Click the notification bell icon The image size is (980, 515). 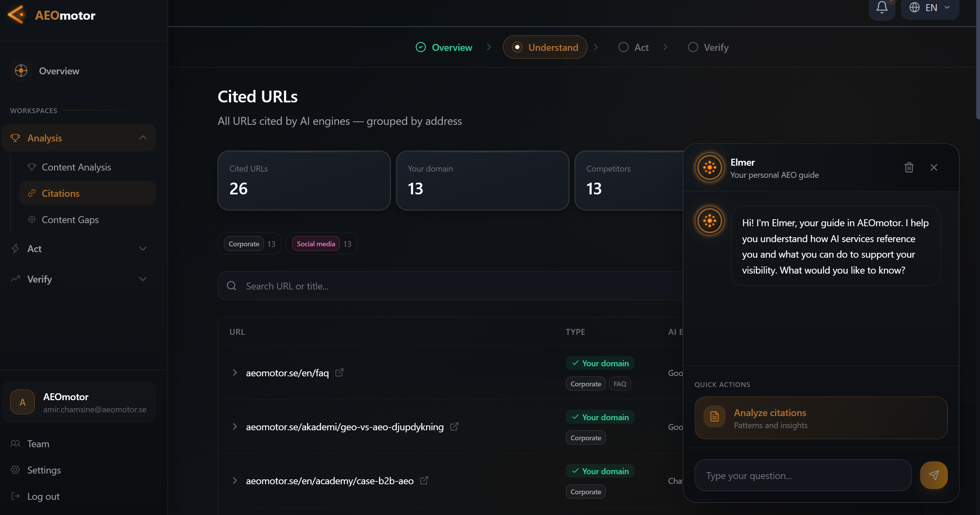[x=881, y=7]
